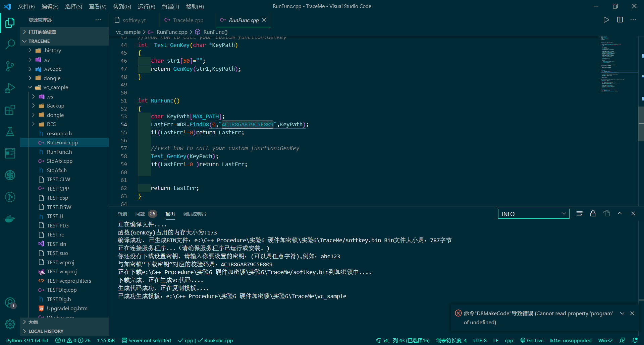Open the Run menu
The image size is (644, 345).
tap(146, 6)
